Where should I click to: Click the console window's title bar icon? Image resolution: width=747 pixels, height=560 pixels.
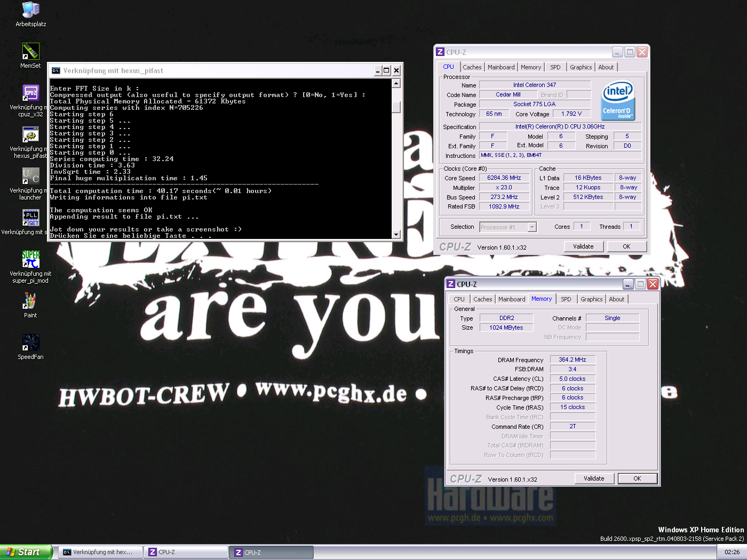pos(55,70)
